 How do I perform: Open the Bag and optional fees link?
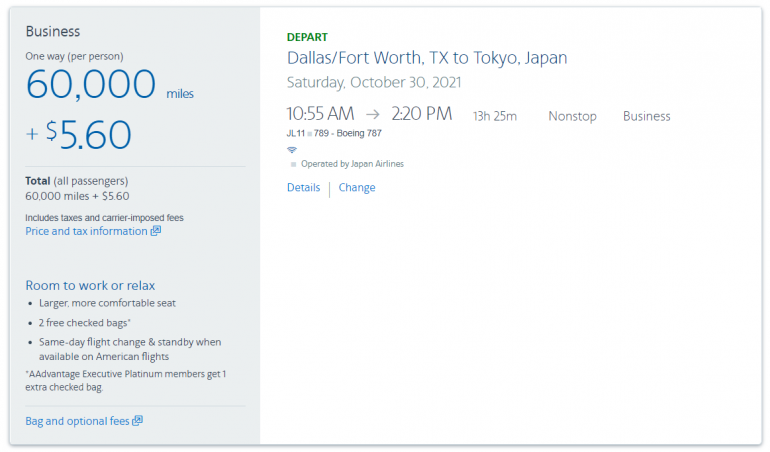77,421
